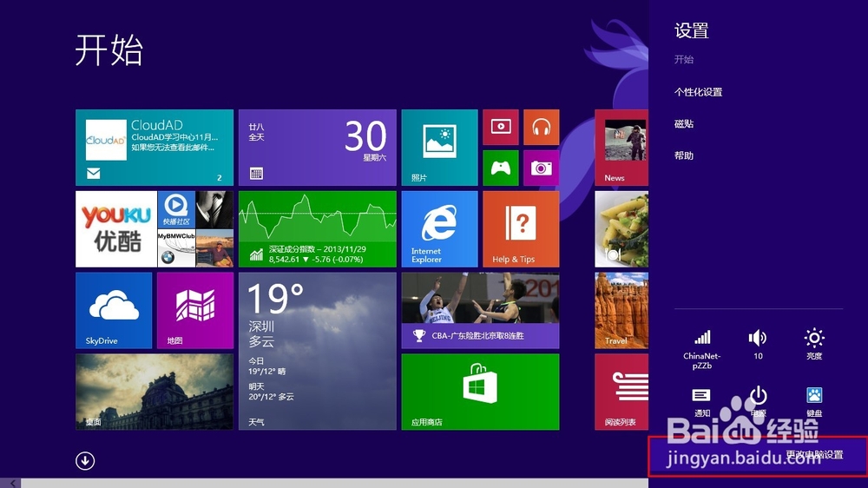
Task: Open the SkyDrive tile
Action: [x=114, y=310]
